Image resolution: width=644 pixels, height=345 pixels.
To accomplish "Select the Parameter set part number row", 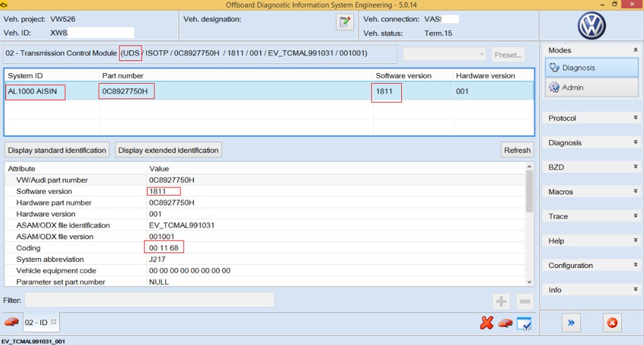I will tap(265, 282).
